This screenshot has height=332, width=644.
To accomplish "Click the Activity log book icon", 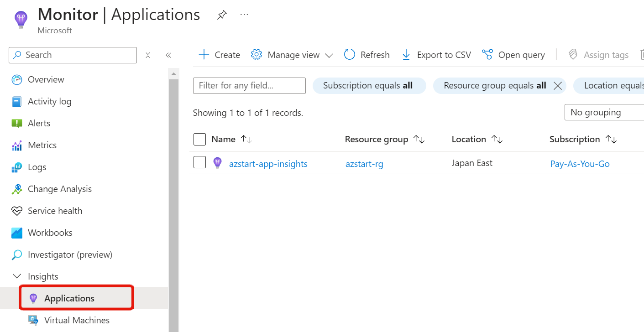I will coord(17,102).
